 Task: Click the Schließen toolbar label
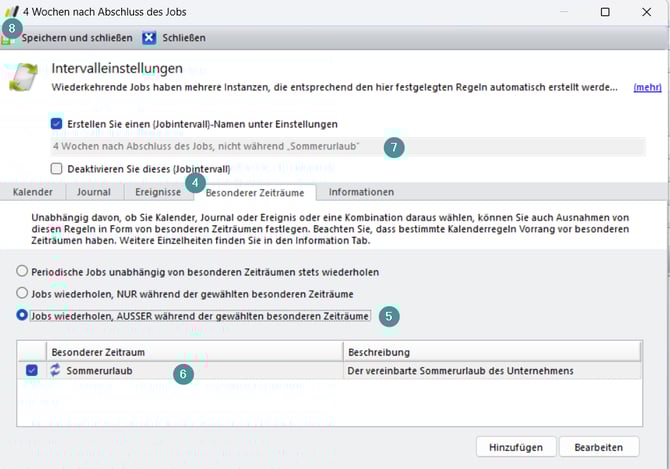pyautogui.click(x=184, y=38)
